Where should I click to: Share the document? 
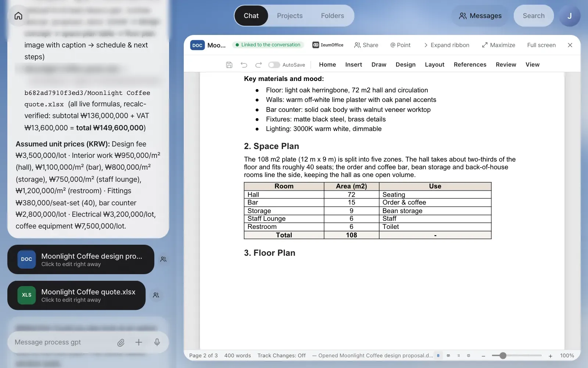(x=366, y=45)
